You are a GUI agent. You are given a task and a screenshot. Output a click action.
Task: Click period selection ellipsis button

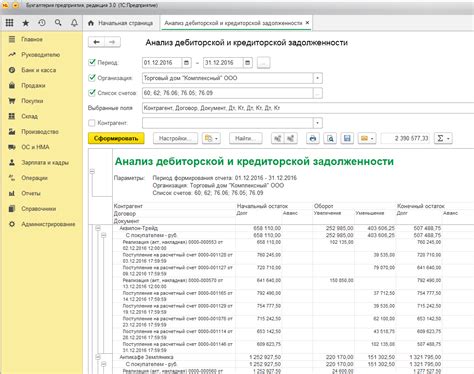263,63
